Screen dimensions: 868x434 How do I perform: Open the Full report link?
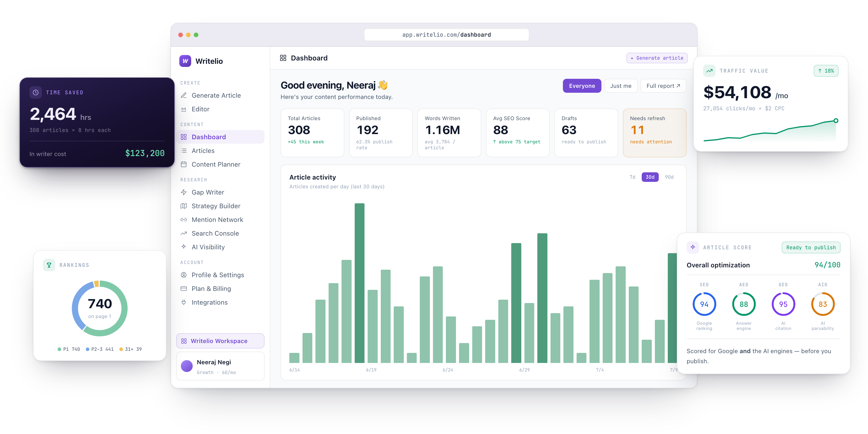[663, 86]
